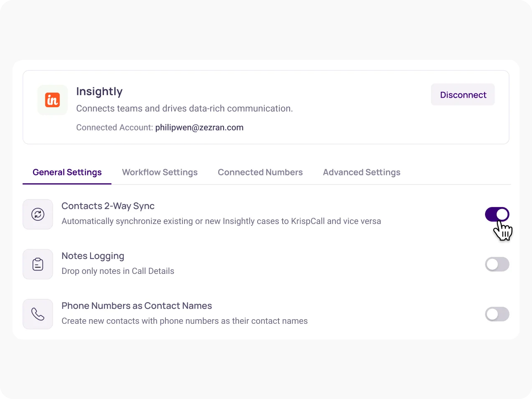The image size is (532, 399).
Task: Click 'Create new contacts with phone numbers' description
Action: pyautogui.click(x=185, y=321)
